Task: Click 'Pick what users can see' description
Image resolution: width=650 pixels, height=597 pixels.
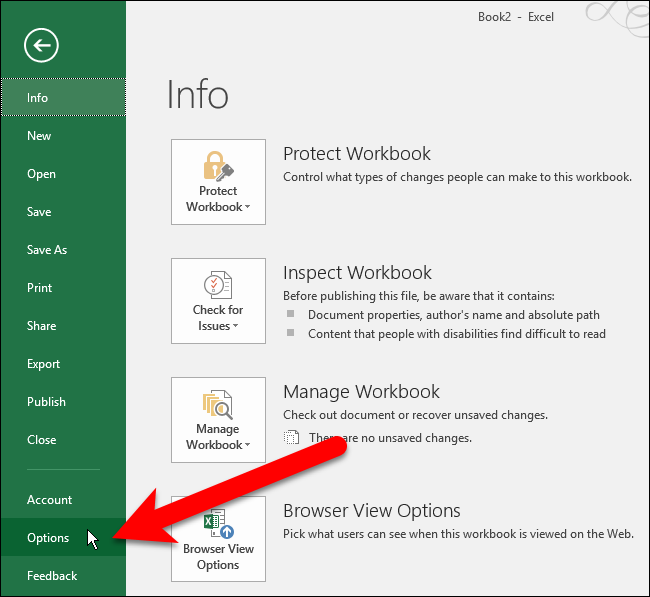Action: [458, 534]
